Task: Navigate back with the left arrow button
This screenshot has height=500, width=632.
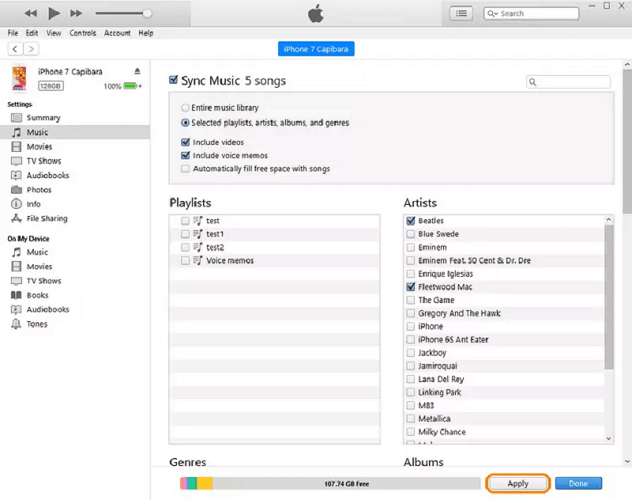Action: [16, 48]
